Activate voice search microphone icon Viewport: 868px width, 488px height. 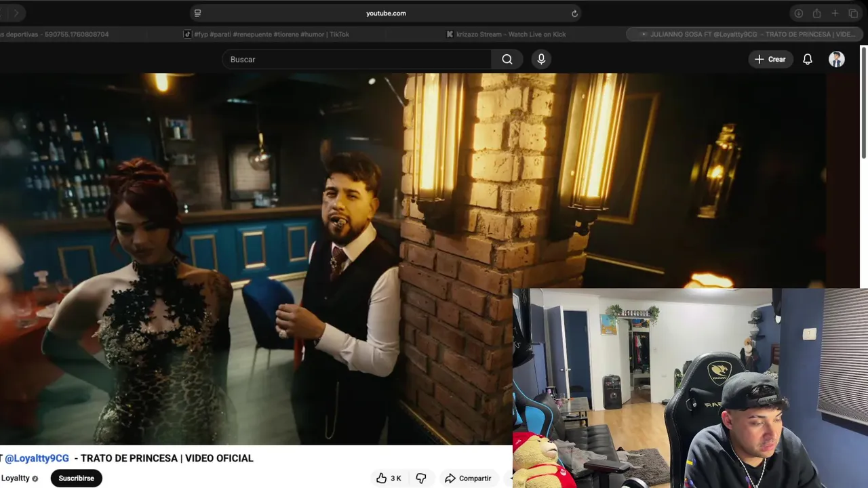click(x=541, y=60)
